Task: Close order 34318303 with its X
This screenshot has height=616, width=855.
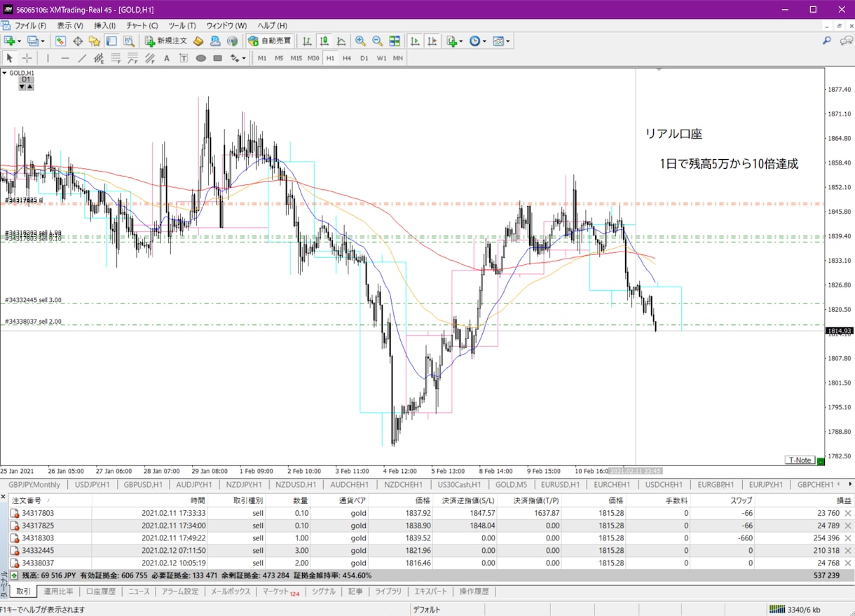Action: tap(848, 538)
